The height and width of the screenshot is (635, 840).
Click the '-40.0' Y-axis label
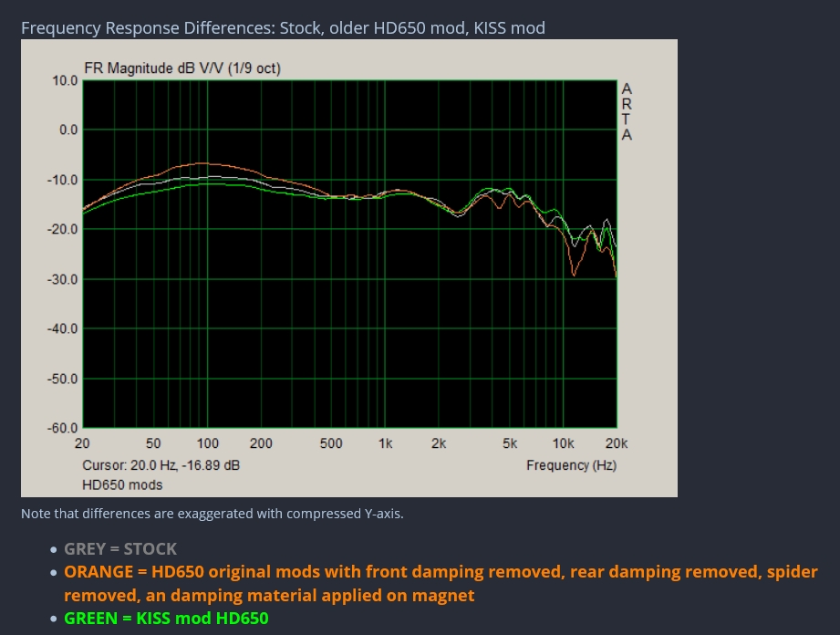pos(62,328)
